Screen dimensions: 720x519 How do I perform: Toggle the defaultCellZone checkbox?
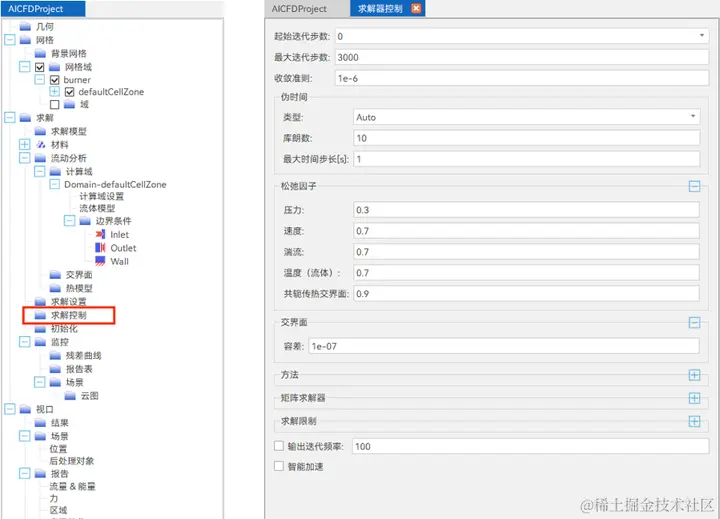point(69,92)
